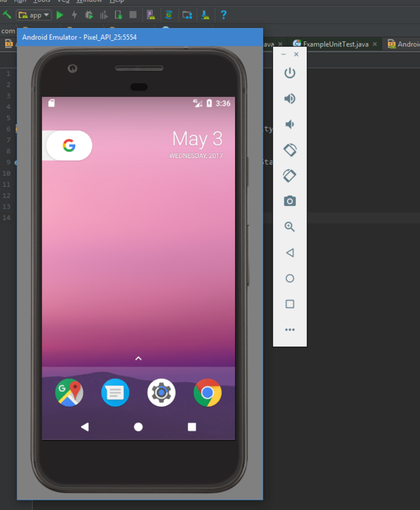This screenshot has width=420, height=510.
Task: Open the AVD Manager icon
Action: (151, 15)
